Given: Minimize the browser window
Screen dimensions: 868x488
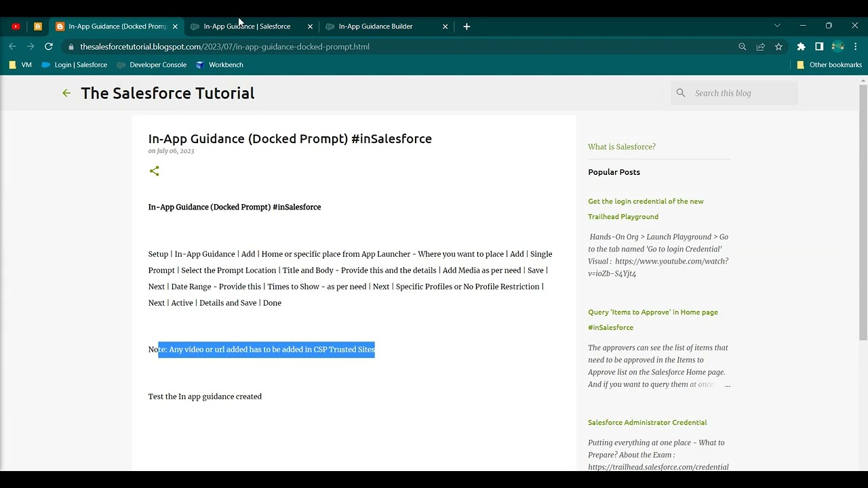Looking at the screenshot, I should (x=803, y=26).
